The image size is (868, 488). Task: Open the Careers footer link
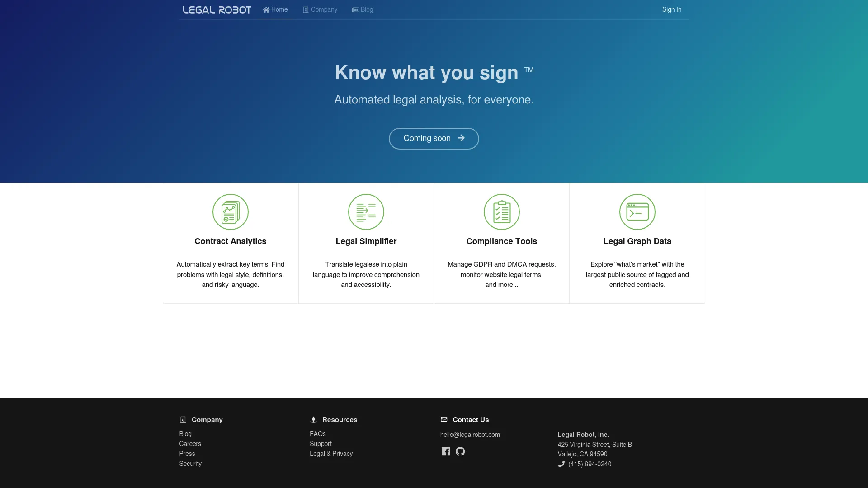tap(190, 444)
